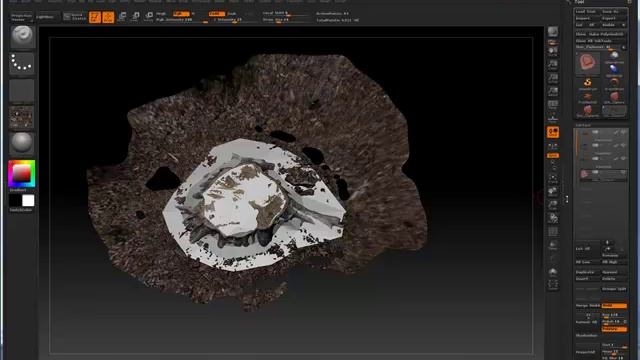Pick a color in the color picker square
Image resolution: width=640 pixels, height=360 pixels.
(x=22, y=173)
